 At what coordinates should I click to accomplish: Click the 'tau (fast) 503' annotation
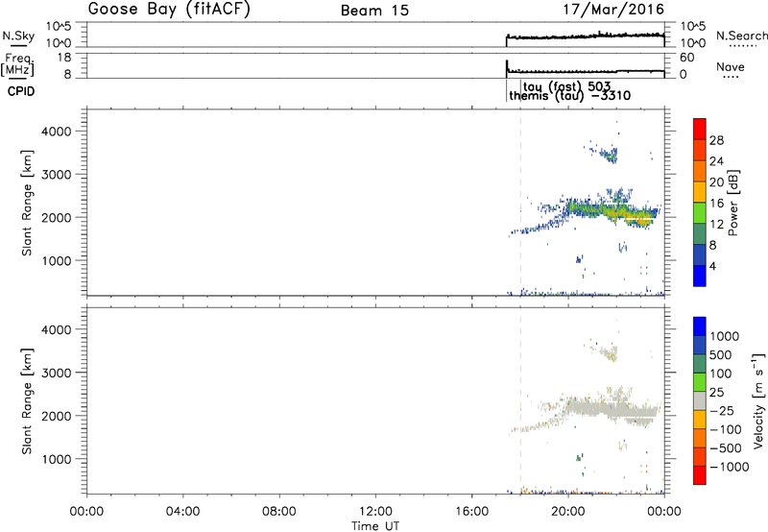[x=566, y=87]
